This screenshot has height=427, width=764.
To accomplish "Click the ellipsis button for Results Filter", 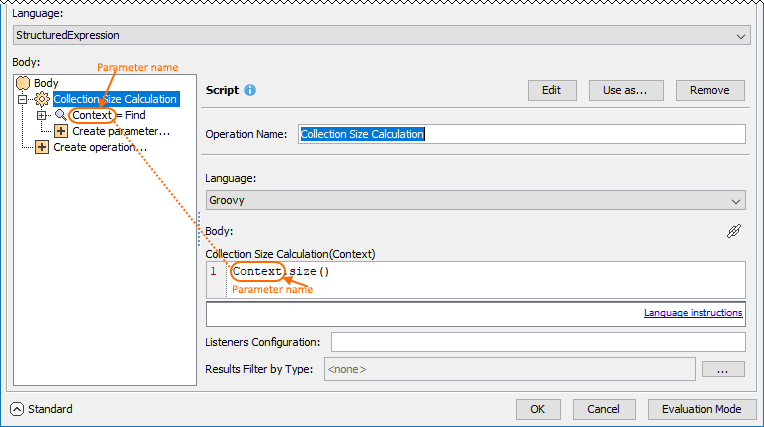I will coord(723,369).
